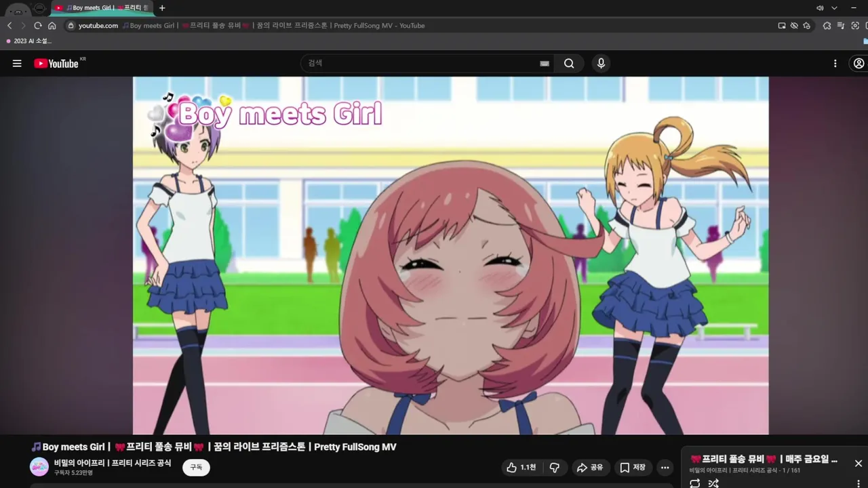Go forward with browser forward arrow

23,26
